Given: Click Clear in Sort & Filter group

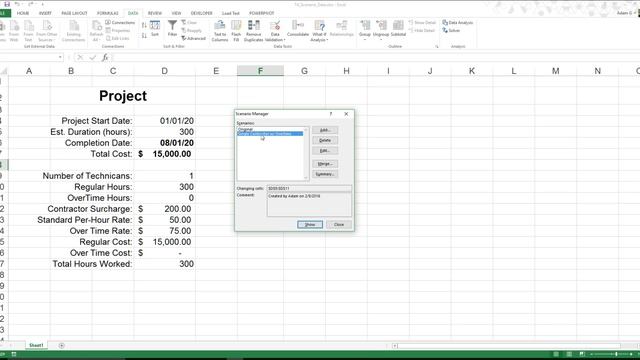Looking at the screenshot, I should point(189,22).
